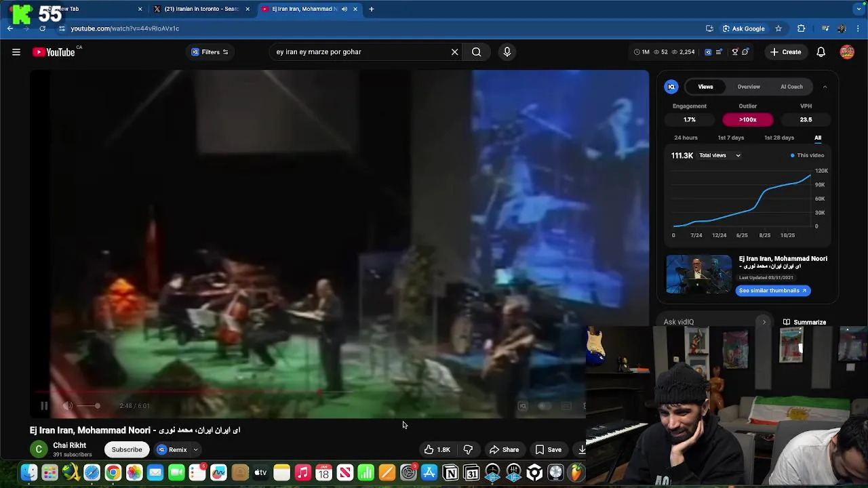Click the Create button
Screen dimensions: 868x488
coord(785,52)
